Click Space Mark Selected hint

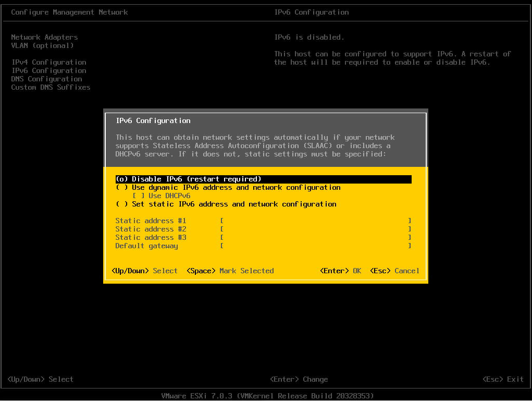click(x=230, y=271)
